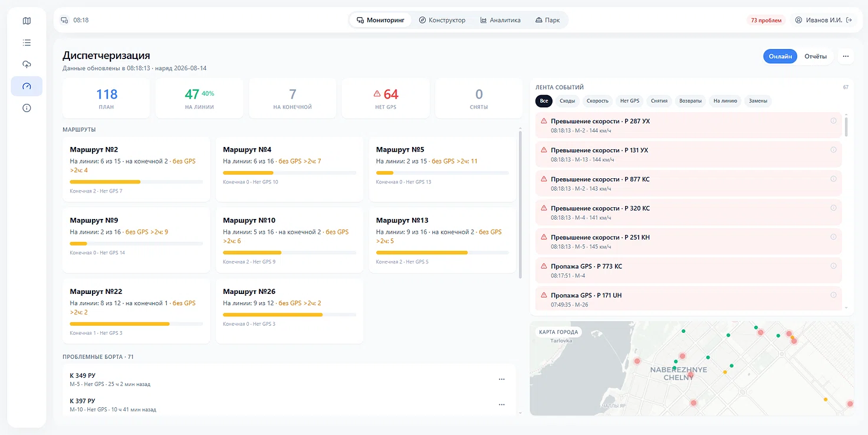Click the Naberezhnye Chelny label on the map
Screen dimensions: 868x435
(x=679, y=373)
